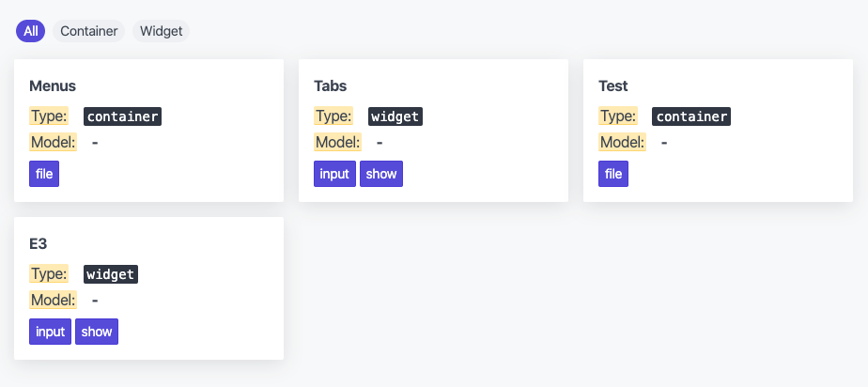Click the file tag on Test card

[x=613, y=174]
